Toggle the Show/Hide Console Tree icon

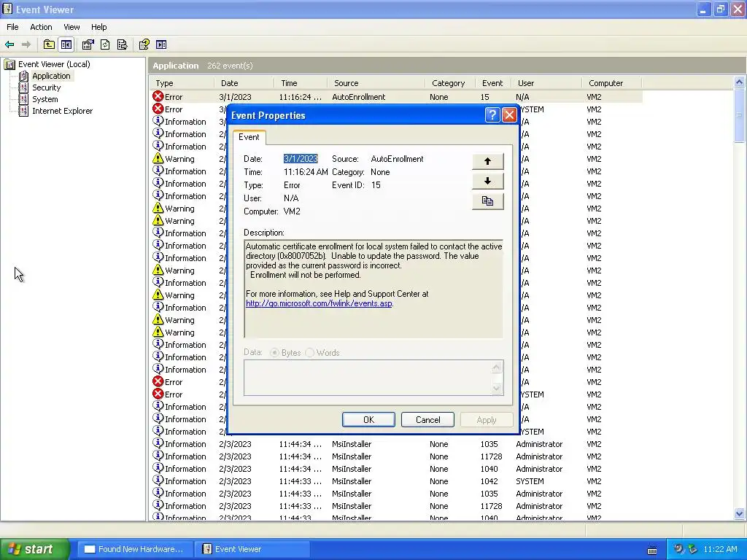[66, 44]
